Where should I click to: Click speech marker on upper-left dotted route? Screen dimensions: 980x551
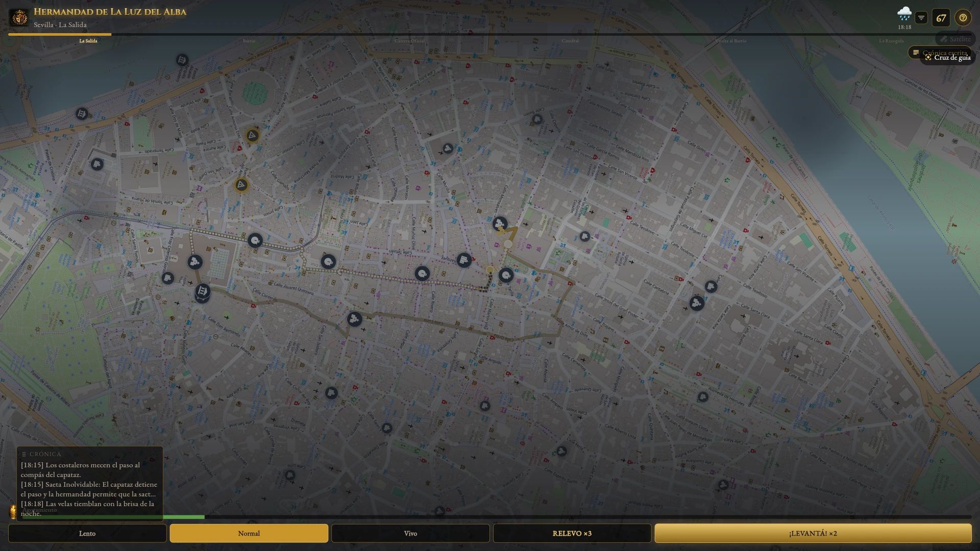click(255, 240)
